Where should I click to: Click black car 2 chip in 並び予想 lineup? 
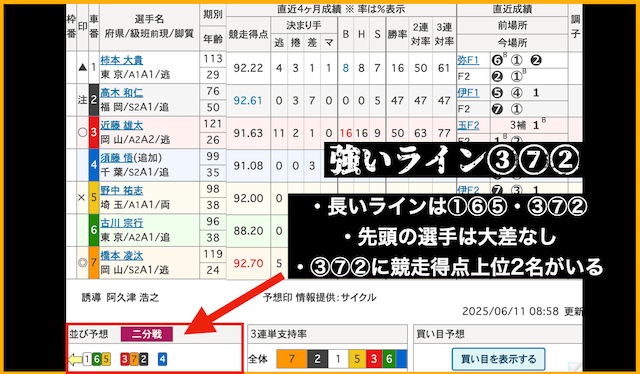(x=143, y=359)
